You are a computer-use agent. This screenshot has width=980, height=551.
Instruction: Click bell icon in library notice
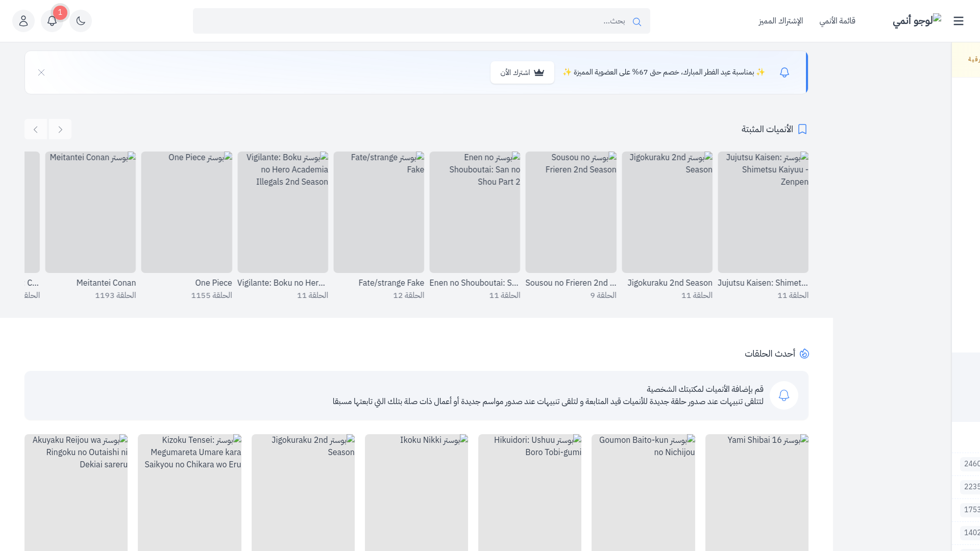(x=784, y=395)
